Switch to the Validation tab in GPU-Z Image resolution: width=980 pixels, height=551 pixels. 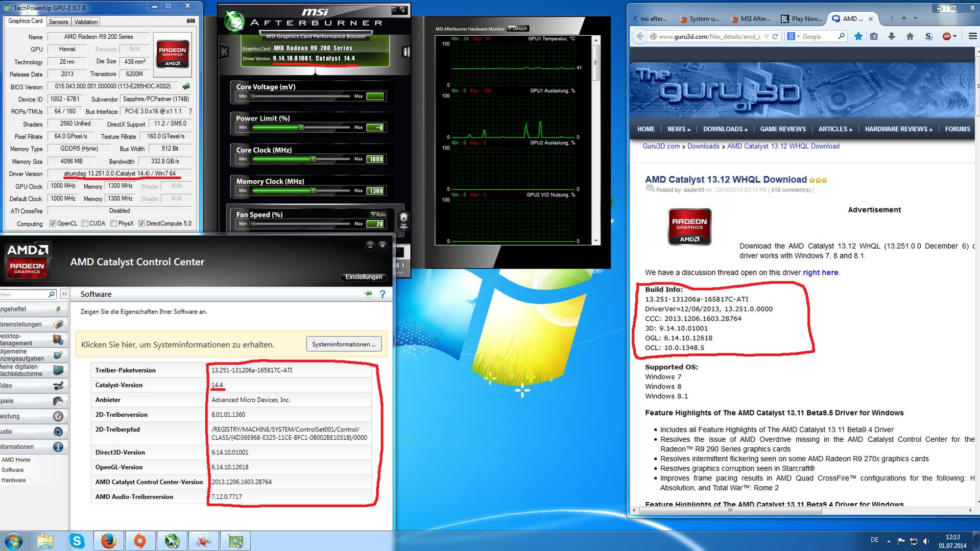(x=86, y=21)
